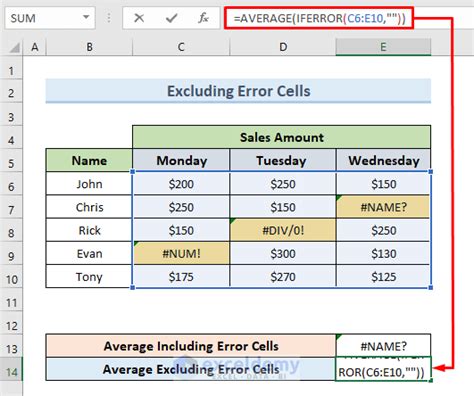The width and height of the screenshot is (474, 396).
Task: Select column E header
Action: tap(383, 47)
